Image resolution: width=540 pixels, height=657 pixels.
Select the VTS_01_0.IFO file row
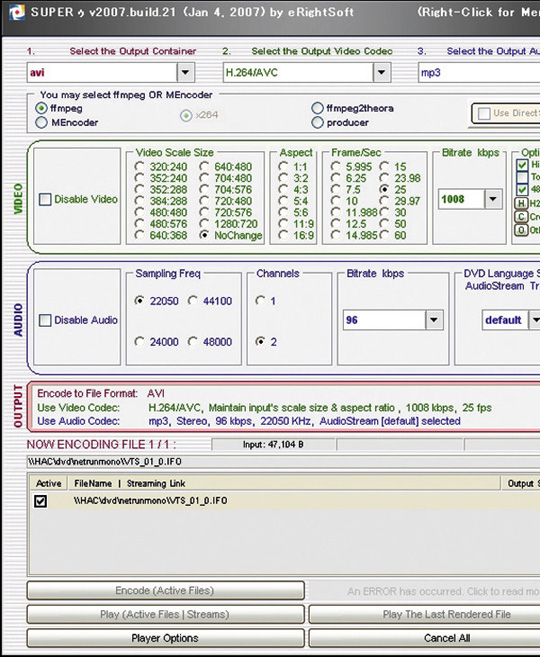[x=285, y=501]
